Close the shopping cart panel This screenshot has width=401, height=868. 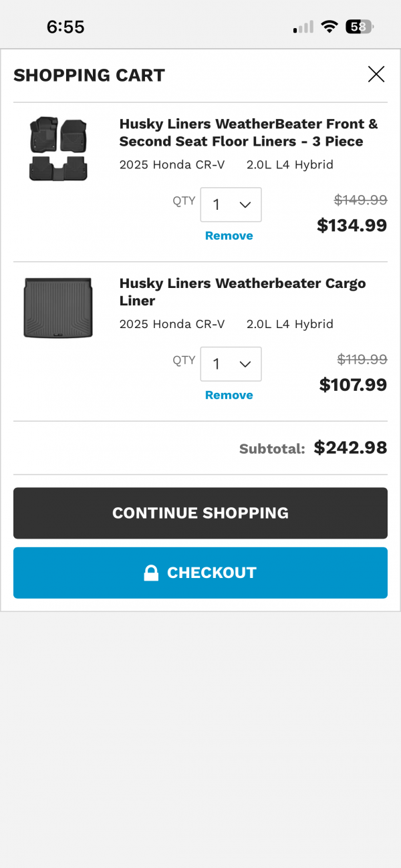pos(376,74)
